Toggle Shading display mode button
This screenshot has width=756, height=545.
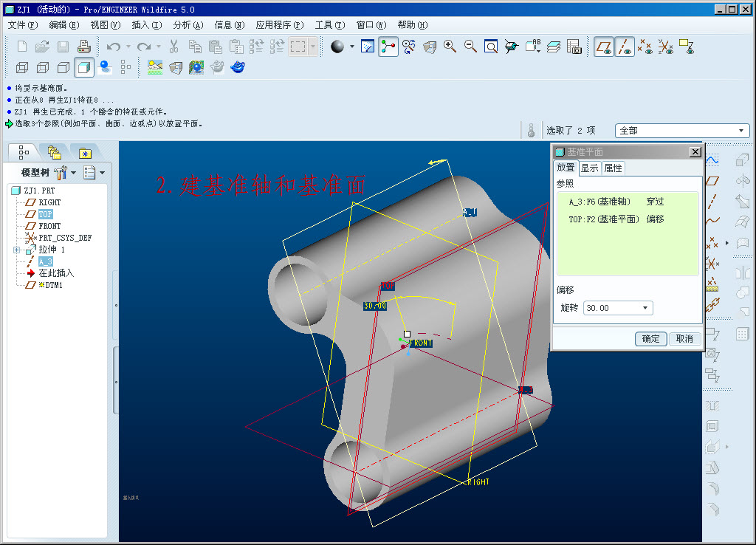tap(84, 67)
